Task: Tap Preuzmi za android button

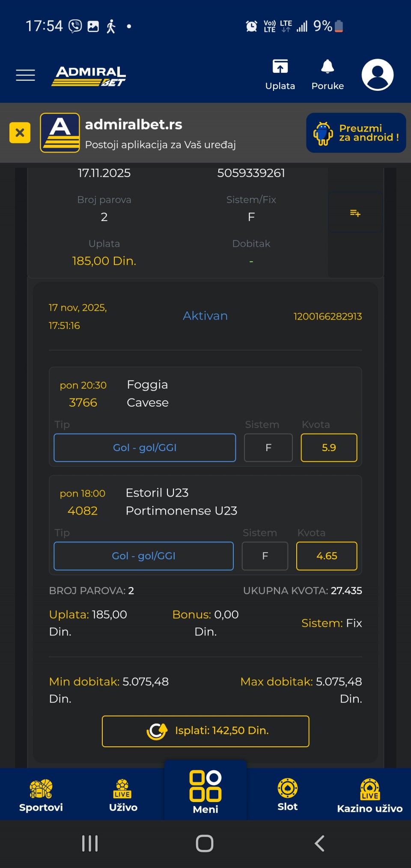Action: (x=356, y=133)
